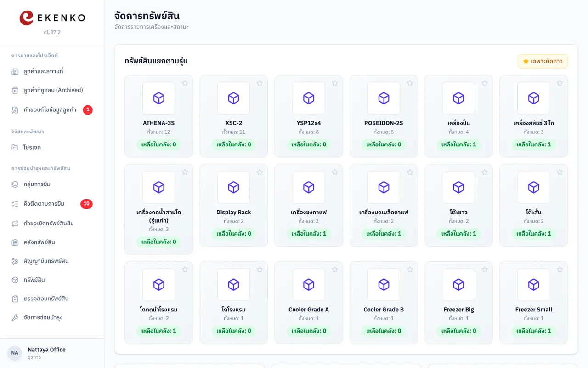
Task: Click the ATHENA-3S cube icon
Action: click(x=159, y=98)
